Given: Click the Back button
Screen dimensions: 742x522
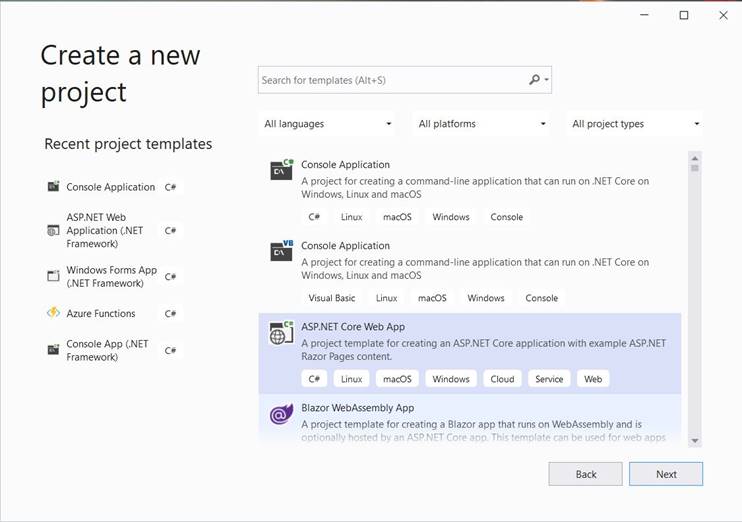Looking at the screenshot, I should 585,474.
